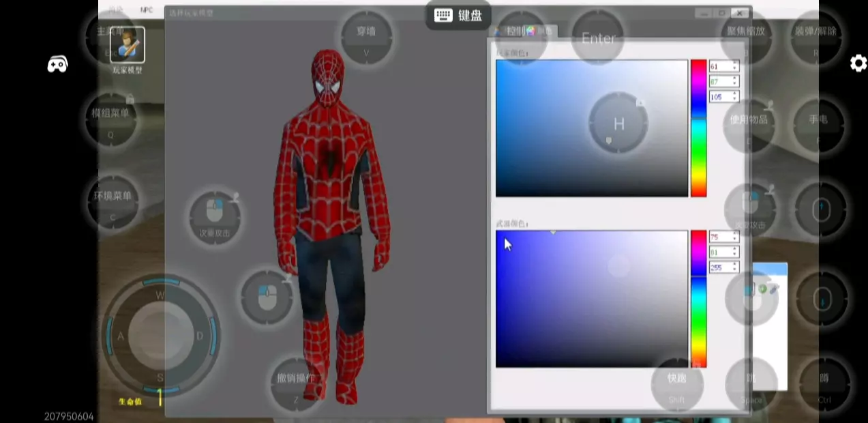
Task: Tap the 跳 Space overlay button
Action: (751, 385)
